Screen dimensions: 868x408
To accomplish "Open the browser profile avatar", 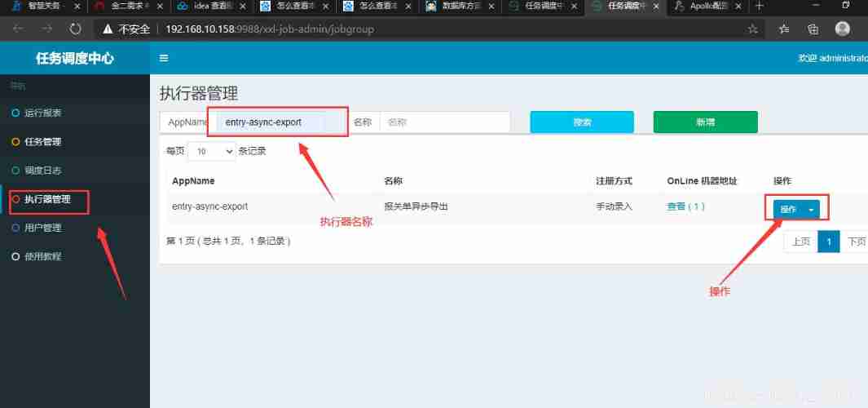I will (x=843, y=29).
